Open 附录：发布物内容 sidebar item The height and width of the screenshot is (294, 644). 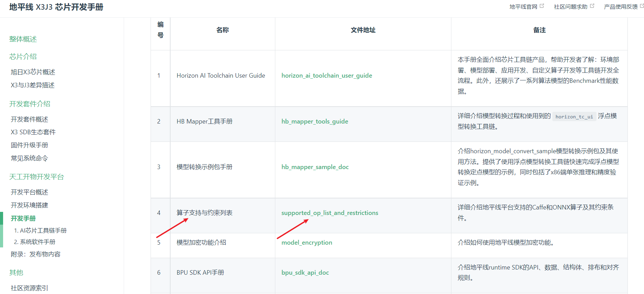click(35, 254)
